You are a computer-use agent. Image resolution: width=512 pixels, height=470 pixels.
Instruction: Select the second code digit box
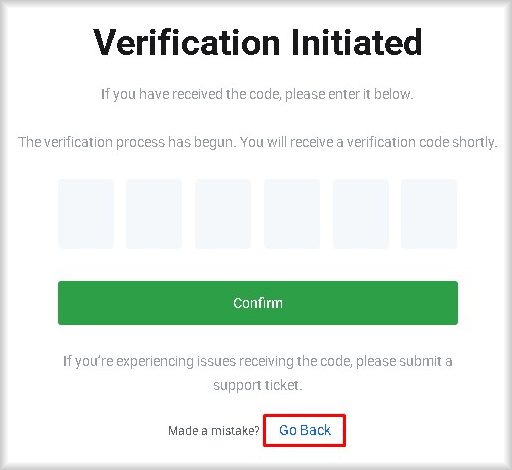click(x=154, y=214)
